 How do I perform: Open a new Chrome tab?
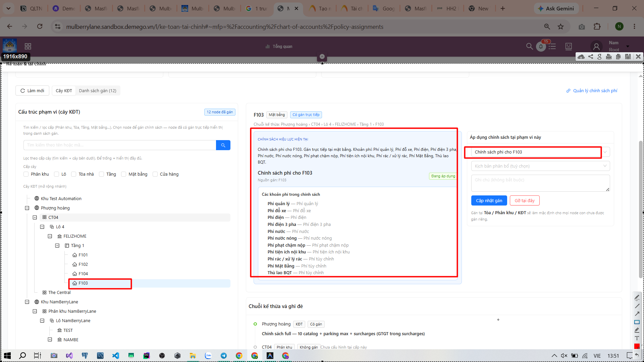pyautogui.click(x=502, y=8)
